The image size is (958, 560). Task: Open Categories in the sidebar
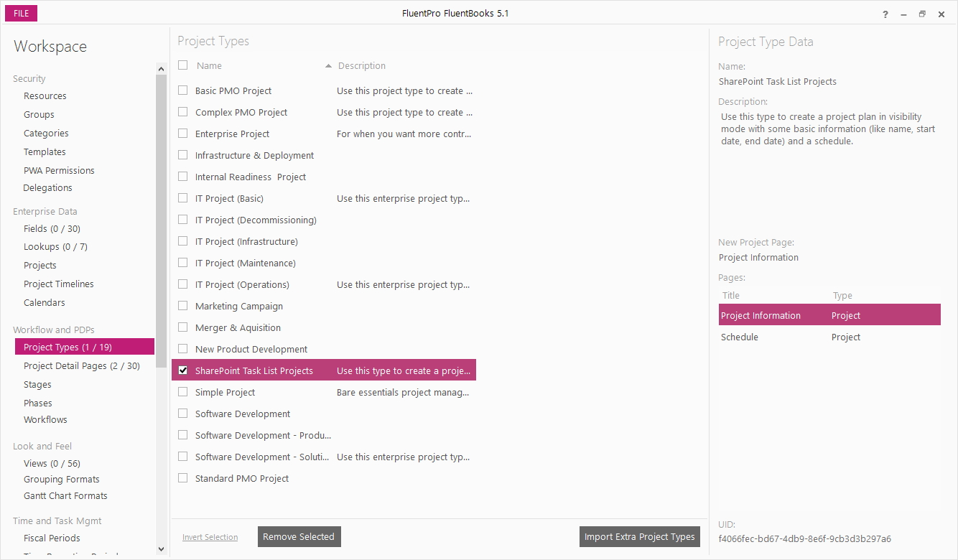point(46,134)
